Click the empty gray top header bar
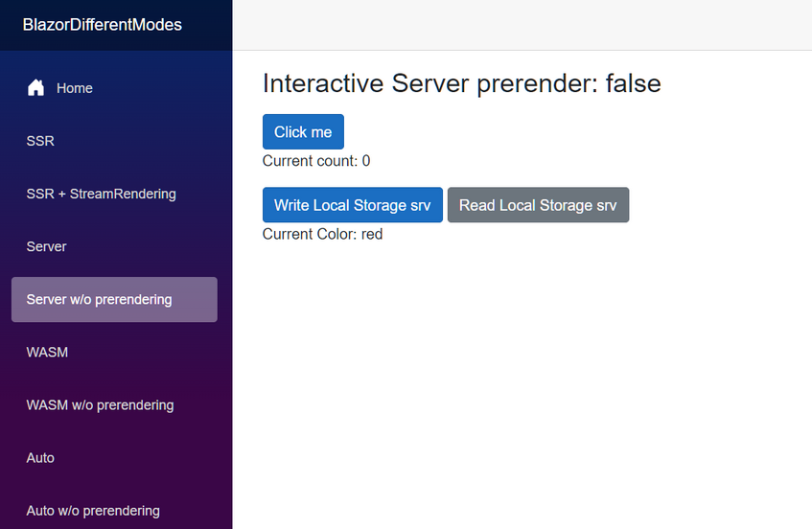Viewport: 812px width, 529px height. click(x=522, y=25)
